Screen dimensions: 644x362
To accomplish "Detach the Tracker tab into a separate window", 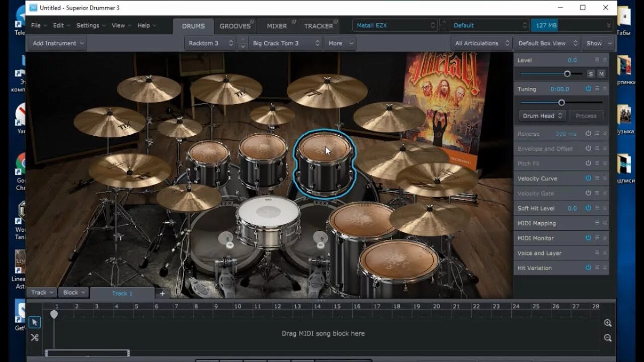I will 336,22.
